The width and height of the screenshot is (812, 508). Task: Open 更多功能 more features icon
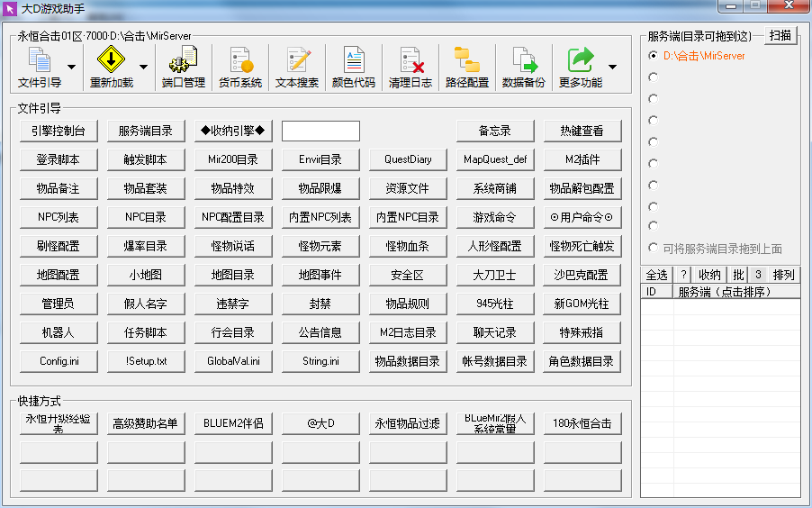[x=581, y=67]
